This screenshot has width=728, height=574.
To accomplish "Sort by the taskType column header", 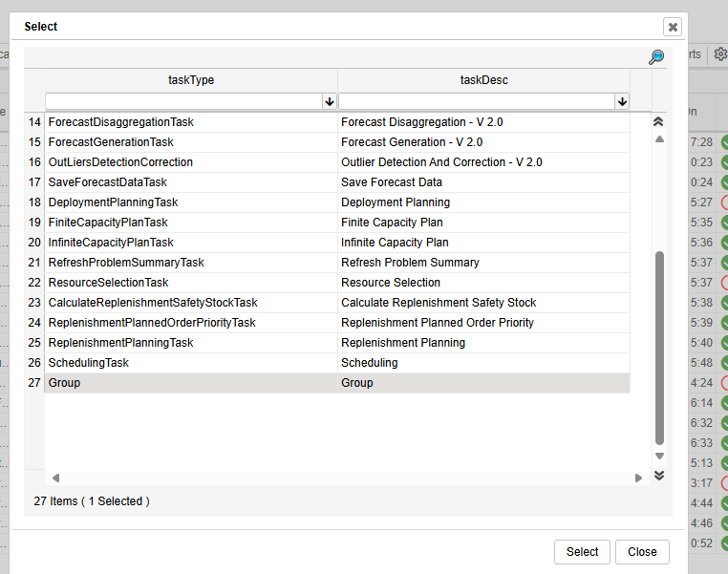I will [x=191, y=80].
